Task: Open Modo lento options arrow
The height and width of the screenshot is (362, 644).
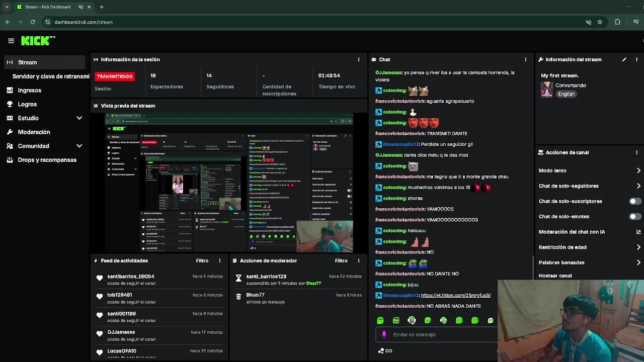Action: point(638,170)
